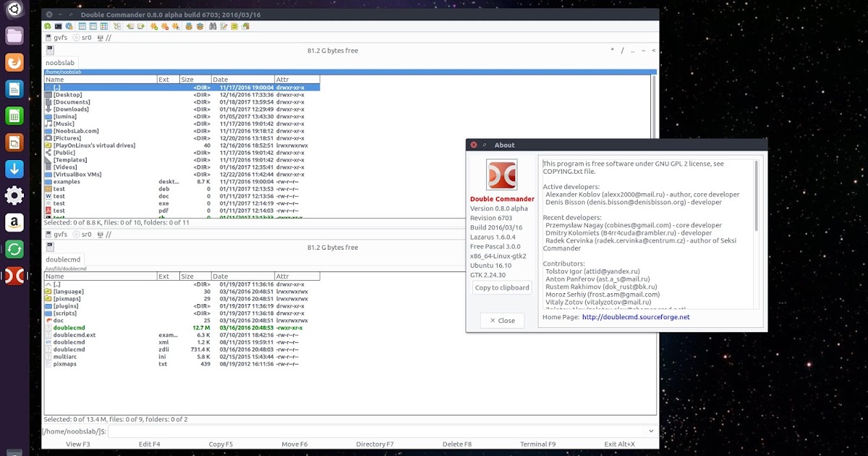This screenshot has height=456, width=868.
Task: Switch to full columns view icon
Action: pyautogui.click(x=93, y=26)
